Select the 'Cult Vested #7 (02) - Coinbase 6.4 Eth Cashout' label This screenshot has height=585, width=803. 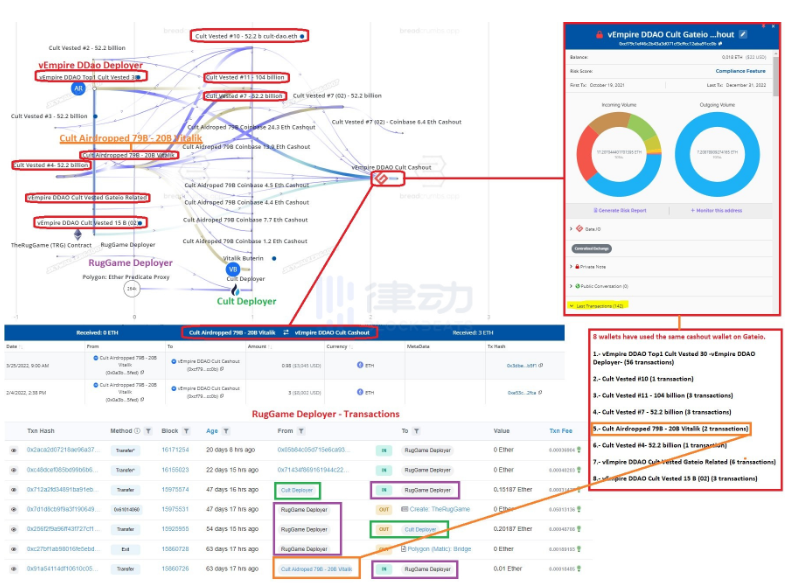[396, 122]
